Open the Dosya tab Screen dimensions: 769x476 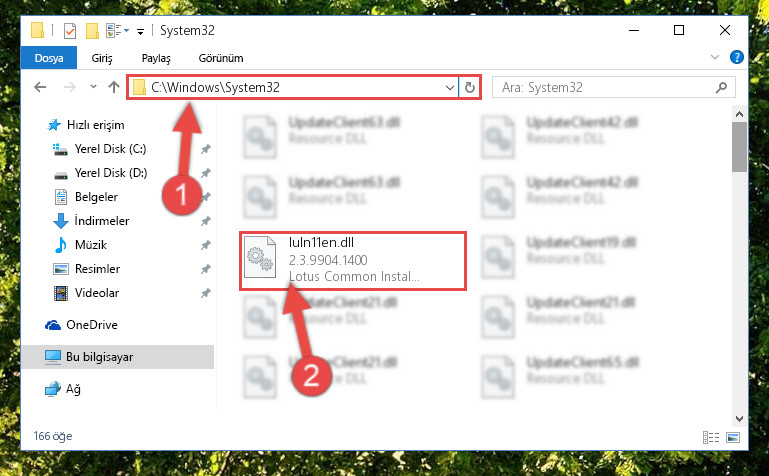click(x=49, y=58)
